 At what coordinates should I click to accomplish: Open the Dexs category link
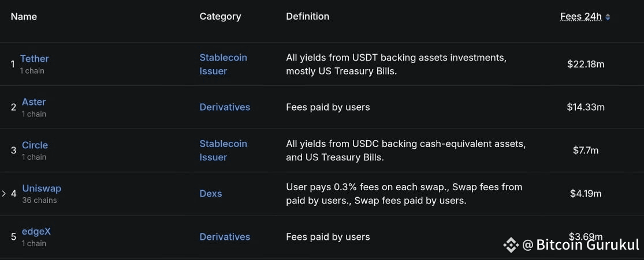pyautogui.click(x=211, y=194)
